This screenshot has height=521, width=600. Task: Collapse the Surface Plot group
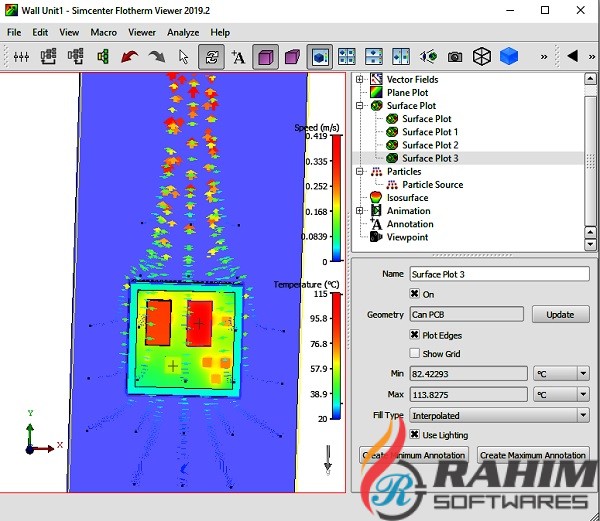pos(359,106)
